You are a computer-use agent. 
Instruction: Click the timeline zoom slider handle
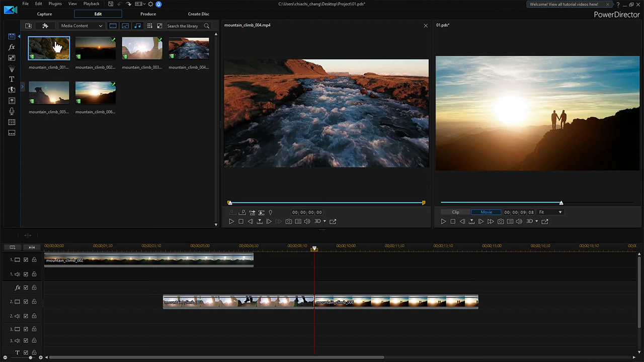(30, 357)
